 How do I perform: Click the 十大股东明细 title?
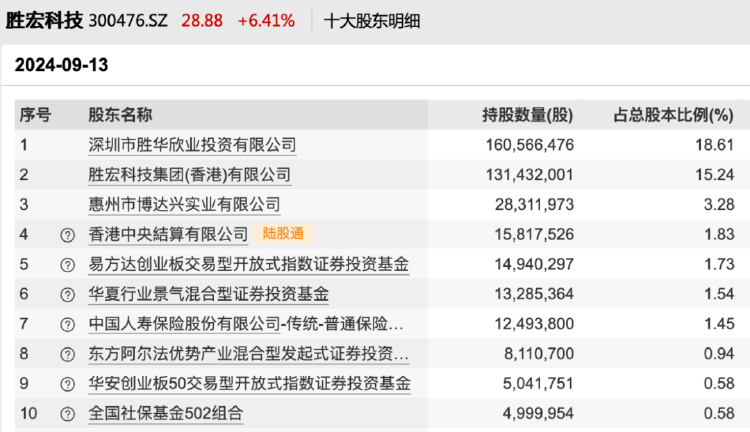pos(372,22)
